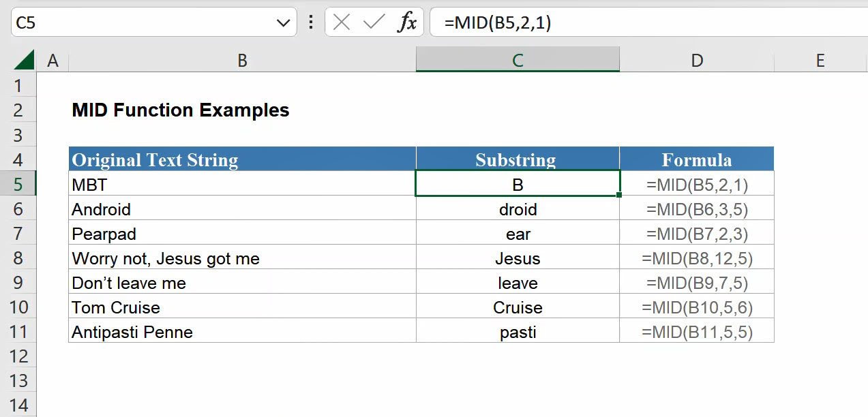868x417 pixels.
Task: Open Insert Function fx dialog
Action: [x=407, y=22]
